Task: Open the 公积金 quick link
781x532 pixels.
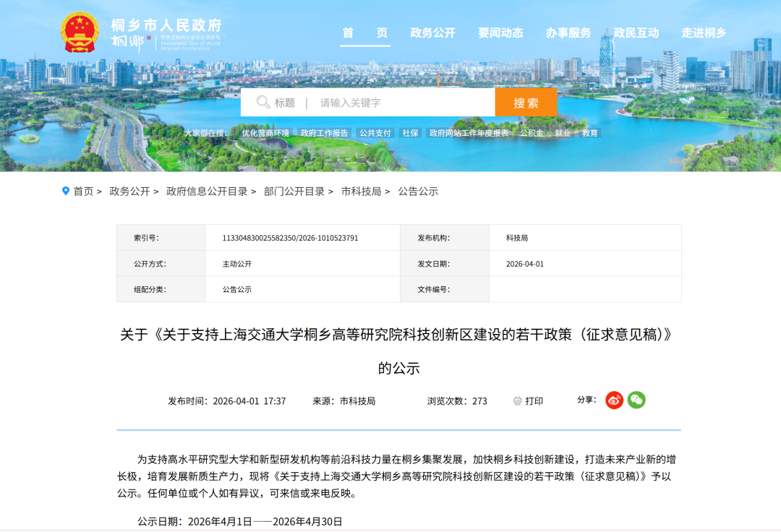Action: pyautogui.click(x=532, y=133)
